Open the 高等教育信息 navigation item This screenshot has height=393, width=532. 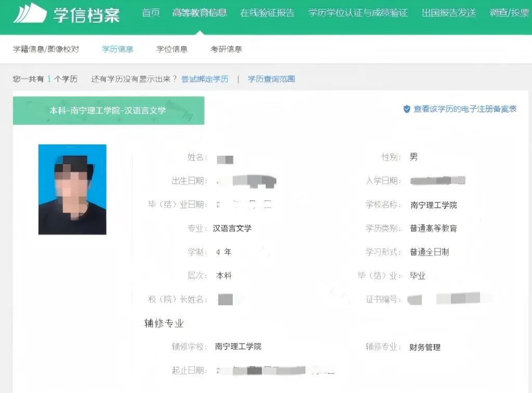pos(199,13)
